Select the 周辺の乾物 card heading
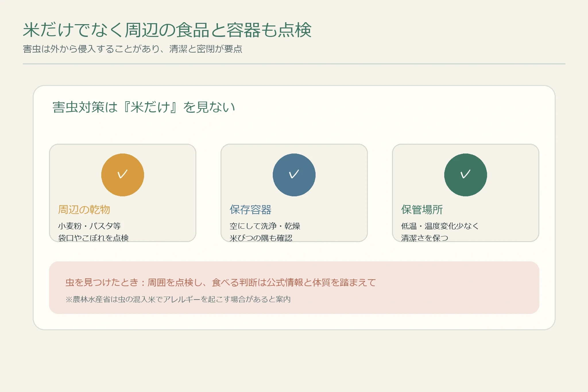 pos(84,210)
